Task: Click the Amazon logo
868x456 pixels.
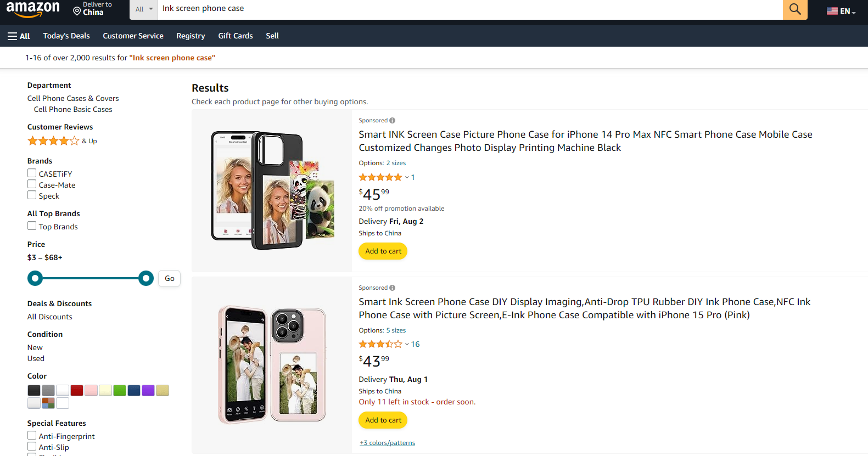Action: pyautogui.click(x=33, y=9)
